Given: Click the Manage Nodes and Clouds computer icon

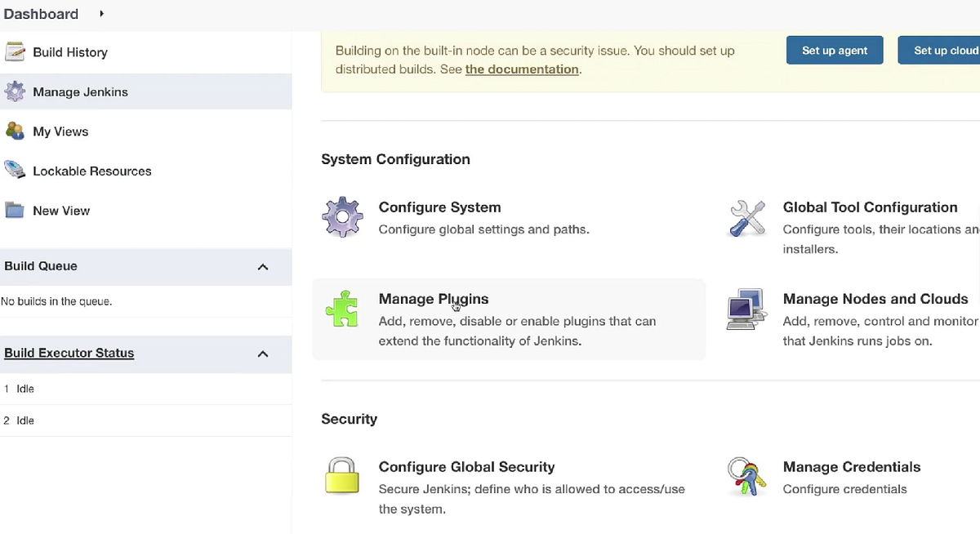Looking at the screenshot, I should click(746, 309).
